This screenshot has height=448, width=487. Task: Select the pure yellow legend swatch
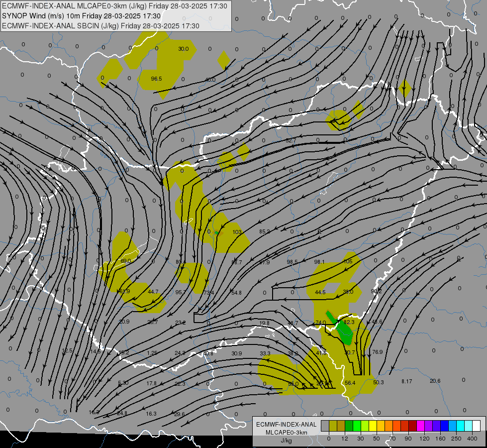point(373,426)
